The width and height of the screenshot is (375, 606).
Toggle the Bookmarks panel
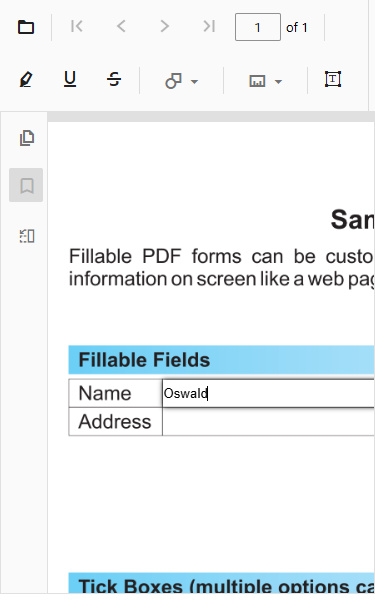(26, 185)
